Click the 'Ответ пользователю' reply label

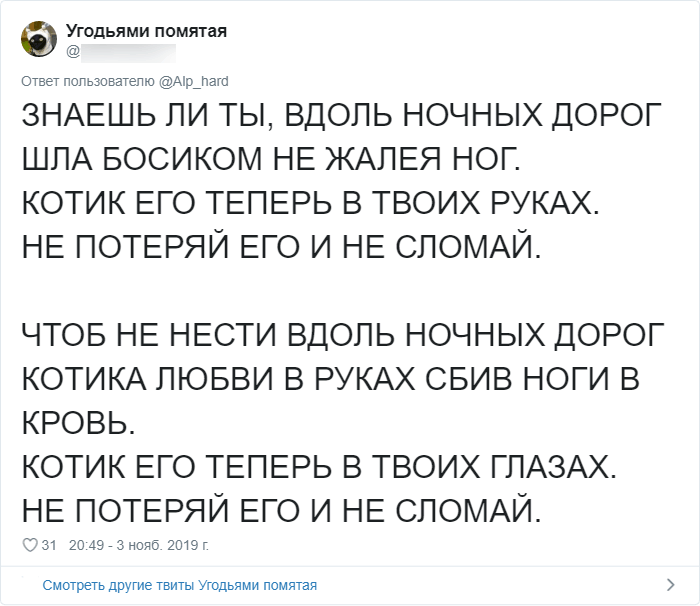tap(88, 81)
